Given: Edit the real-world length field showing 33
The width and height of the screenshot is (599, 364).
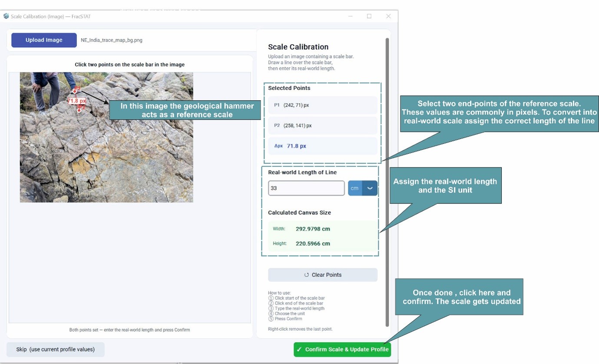Looking at the screenshot, I should [306, 188].
